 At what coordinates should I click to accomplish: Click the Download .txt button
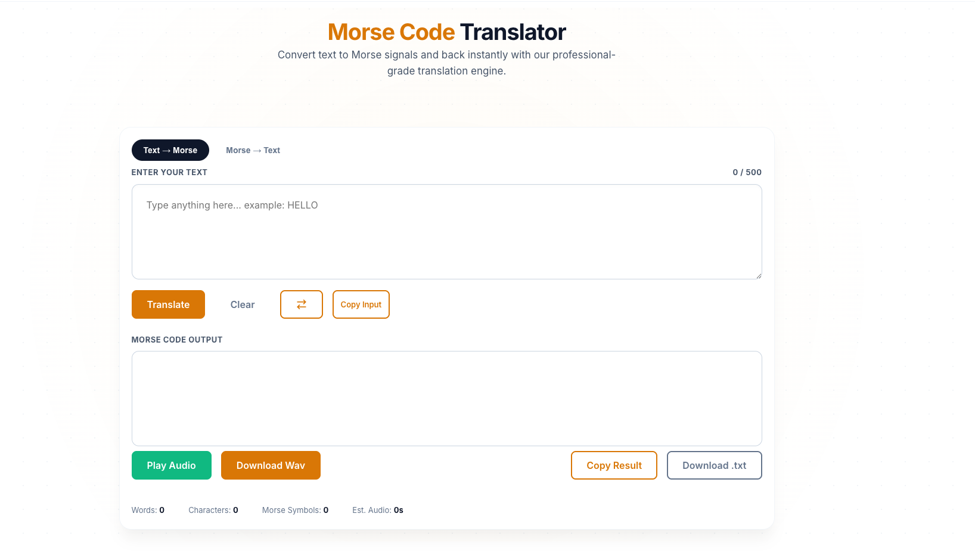pos(714,465)
